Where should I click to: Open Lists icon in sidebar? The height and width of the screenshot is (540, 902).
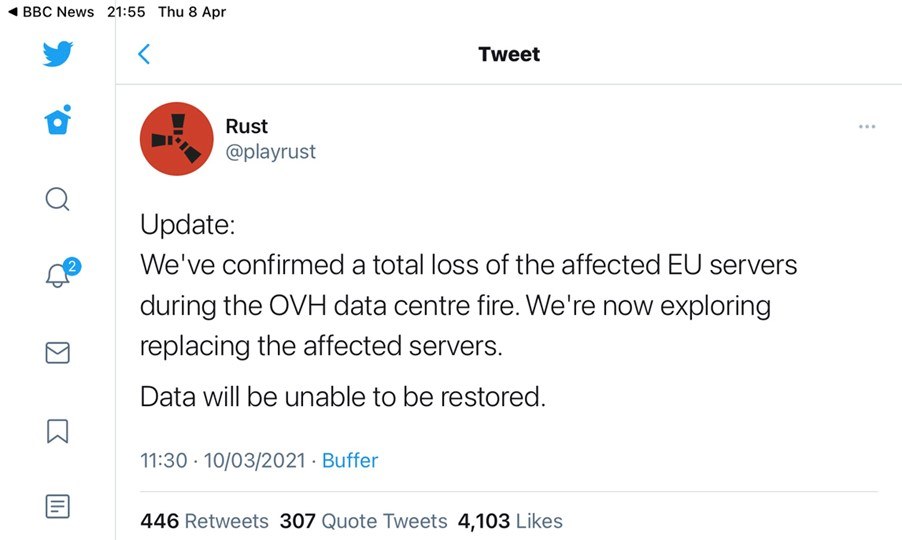58,506
